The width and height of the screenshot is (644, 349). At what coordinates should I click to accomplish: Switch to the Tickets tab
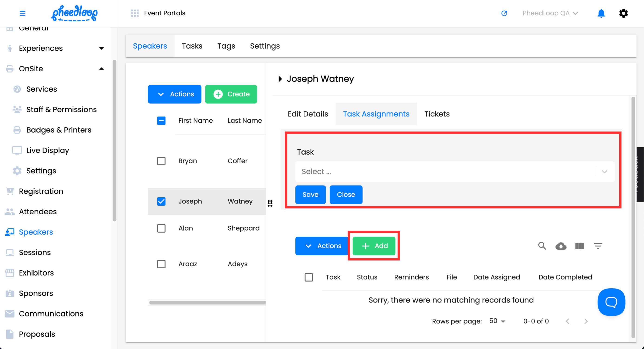(x=437, y=114)
